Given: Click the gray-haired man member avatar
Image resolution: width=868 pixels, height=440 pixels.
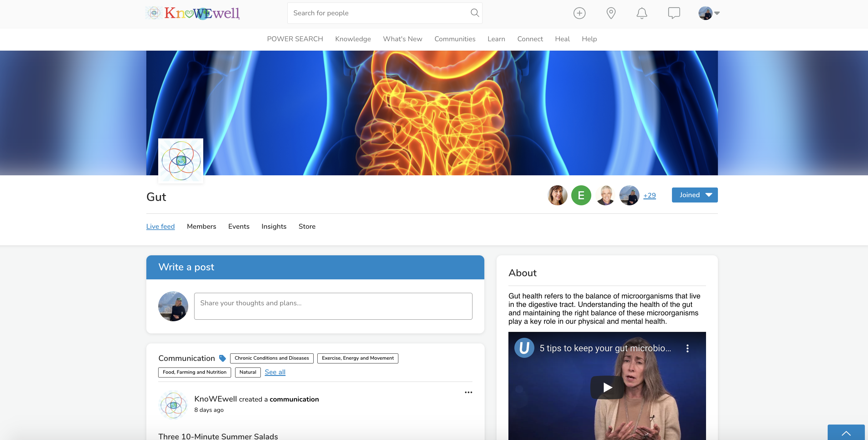Looking at the screenshot, I should point(605,195).
